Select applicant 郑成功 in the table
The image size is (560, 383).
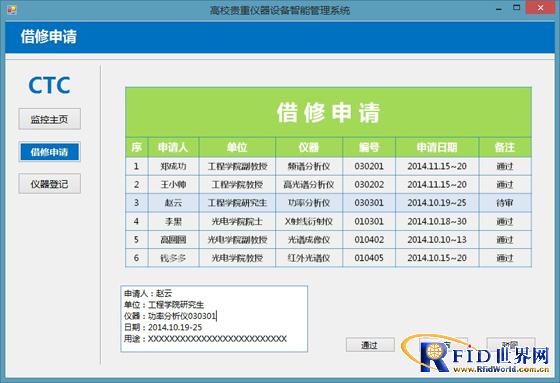click(174, 166)
